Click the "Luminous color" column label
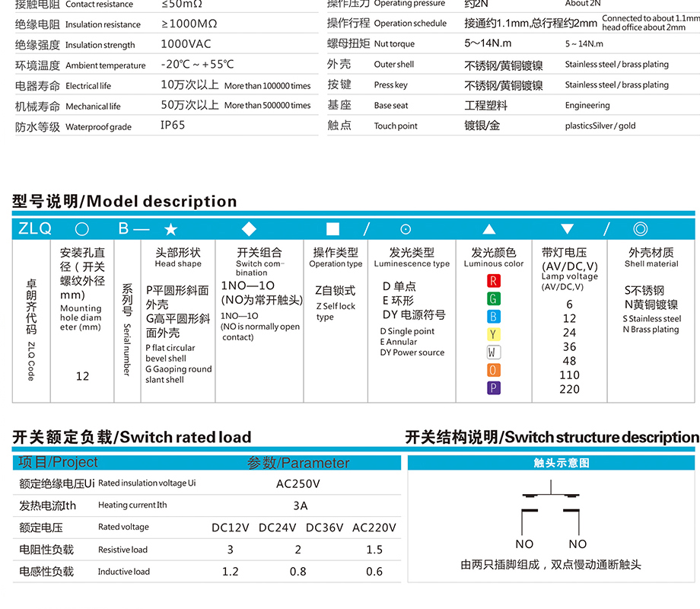Viewport: 700px width, 609px height. [493, 263]
